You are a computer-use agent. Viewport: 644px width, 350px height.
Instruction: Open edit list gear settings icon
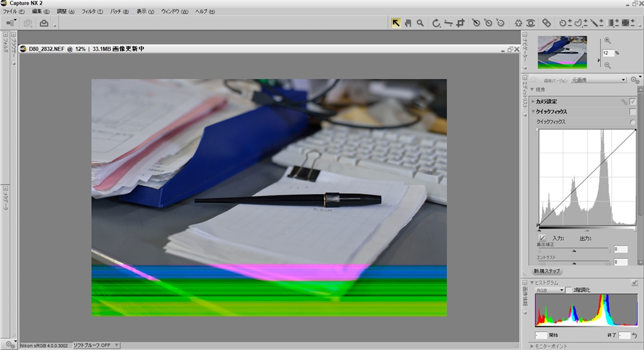(x=635, y=80)
